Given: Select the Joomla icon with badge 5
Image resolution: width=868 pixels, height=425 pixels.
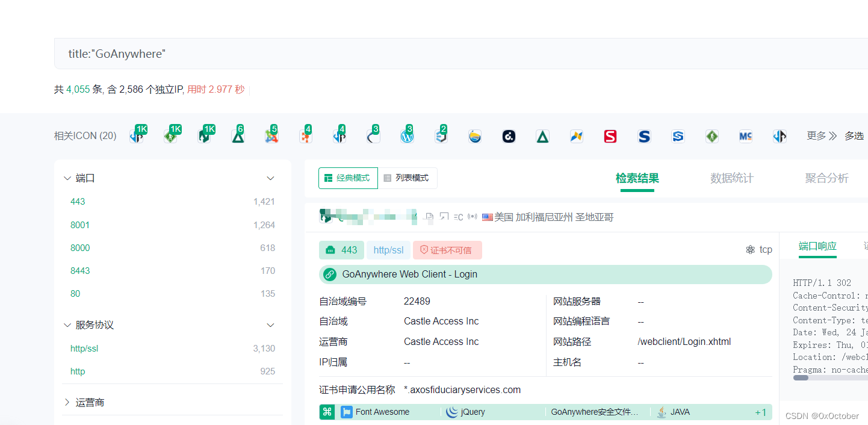Looking at the screenshot, I should click(x=271, y=137).
